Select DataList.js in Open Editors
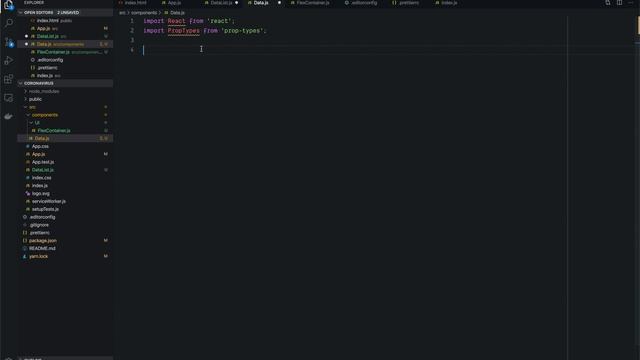Screen dimensions: 640x360 tap(65, 36)
